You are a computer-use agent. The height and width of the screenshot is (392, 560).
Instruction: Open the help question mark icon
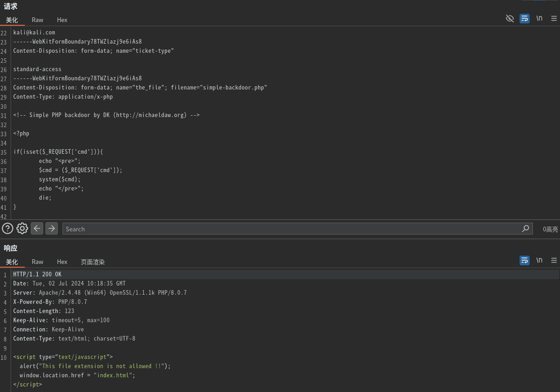tap(7, 228)
